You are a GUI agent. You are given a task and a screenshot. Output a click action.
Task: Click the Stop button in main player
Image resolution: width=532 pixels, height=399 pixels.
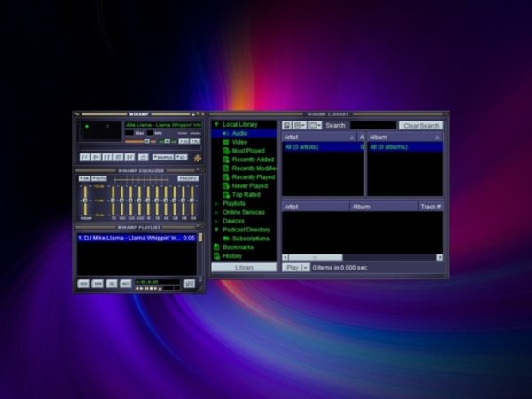(119, 158)
